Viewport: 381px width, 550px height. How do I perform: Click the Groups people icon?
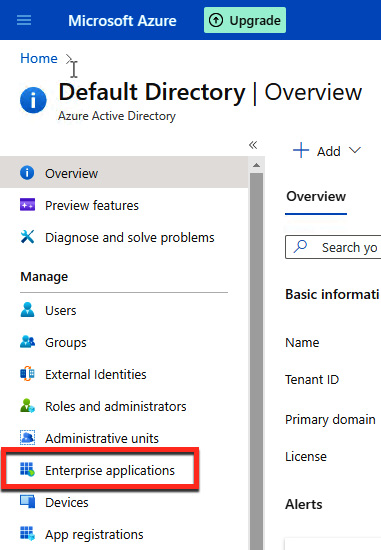[x=27, y=342]
